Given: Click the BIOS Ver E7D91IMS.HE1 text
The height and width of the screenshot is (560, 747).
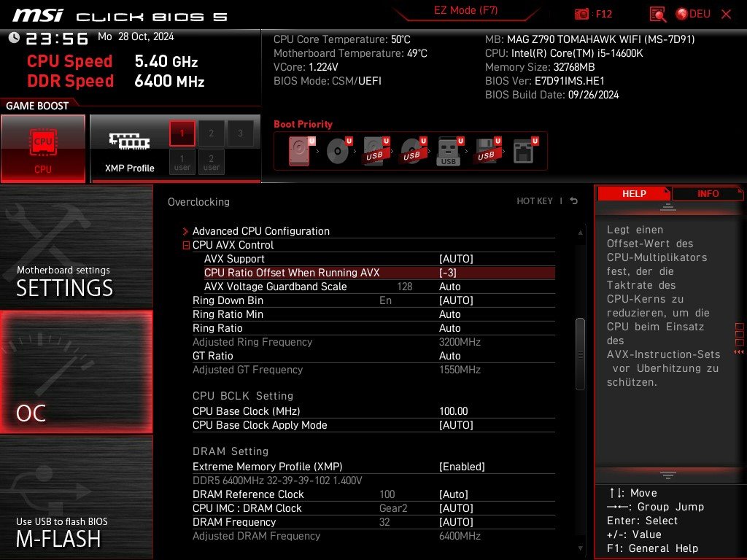Looking at the screenshot, I should [x=544, y=81].
